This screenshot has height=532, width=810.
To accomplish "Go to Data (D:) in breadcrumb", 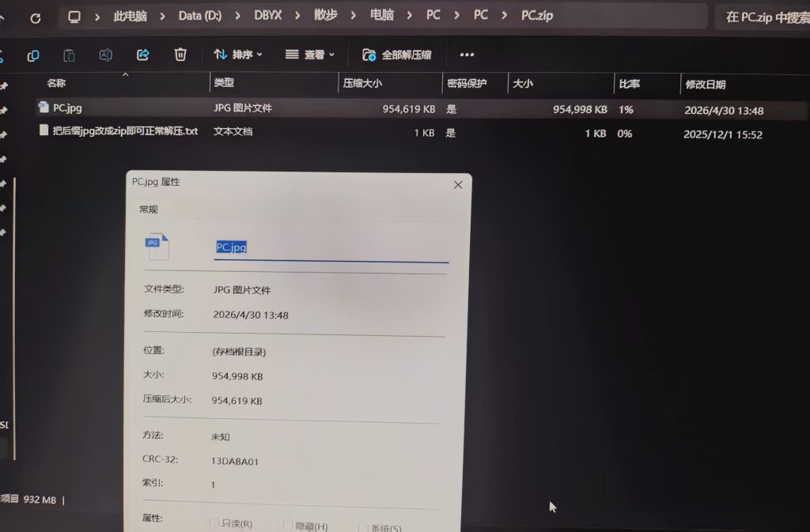I will tap(200, 16).
